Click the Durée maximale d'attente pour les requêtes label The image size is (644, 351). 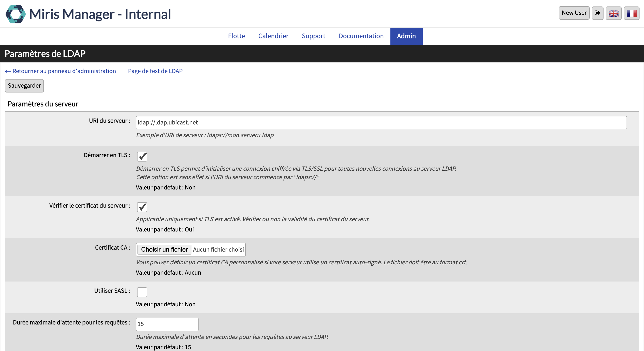click(72, 323)
